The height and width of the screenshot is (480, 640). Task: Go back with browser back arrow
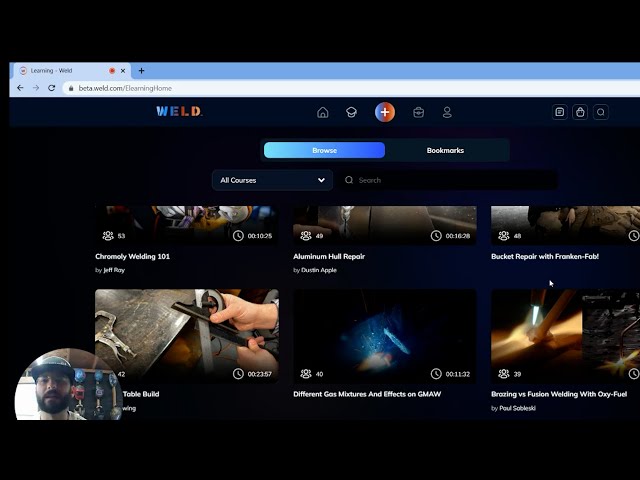[20, 88]
